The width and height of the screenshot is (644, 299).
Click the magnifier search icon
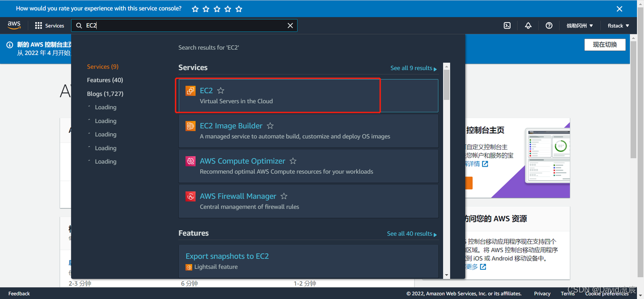coord(79,26)
